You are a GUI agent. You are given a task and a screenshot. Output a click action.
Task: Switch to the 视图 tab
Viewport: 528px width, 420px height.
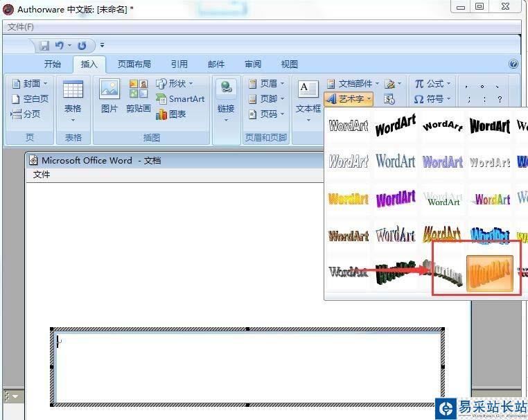289,64
